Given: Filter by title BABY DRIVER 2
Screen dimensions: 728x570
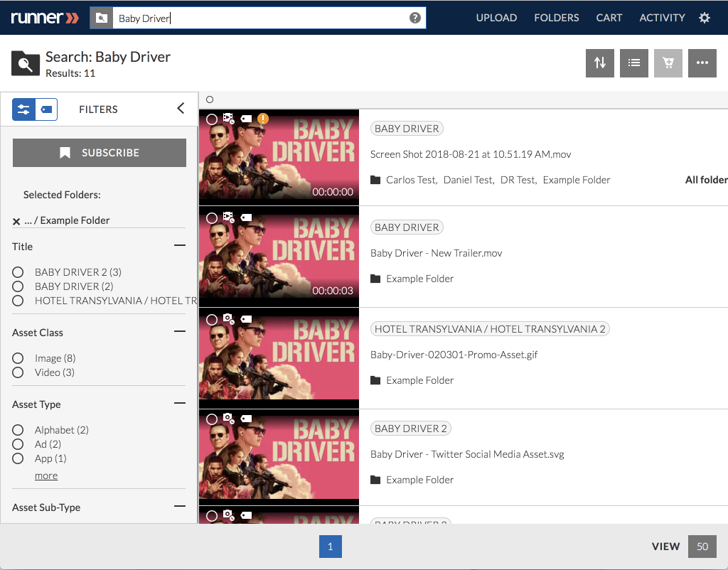Looking at the screenshot, I should (18, 272).
